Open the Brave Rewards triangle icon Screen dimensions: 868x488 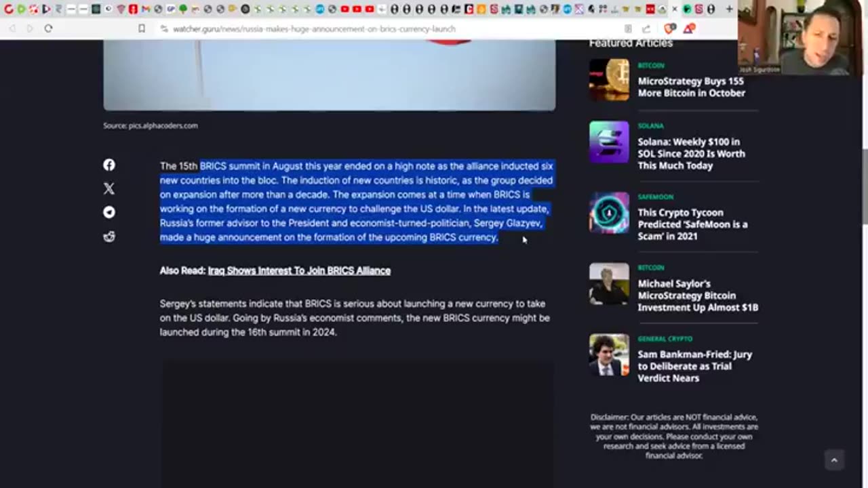pos(688,28)
